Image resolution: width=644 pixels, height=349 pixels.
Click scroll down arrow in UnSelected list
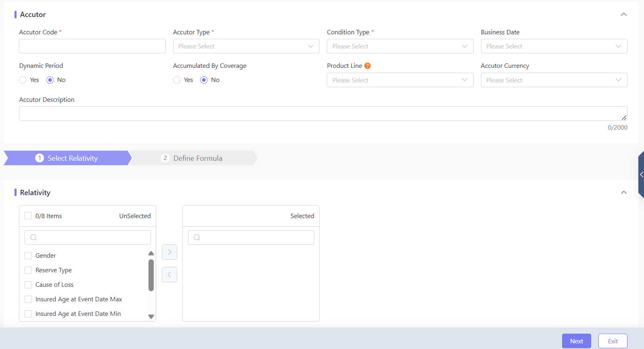(151, 317)
